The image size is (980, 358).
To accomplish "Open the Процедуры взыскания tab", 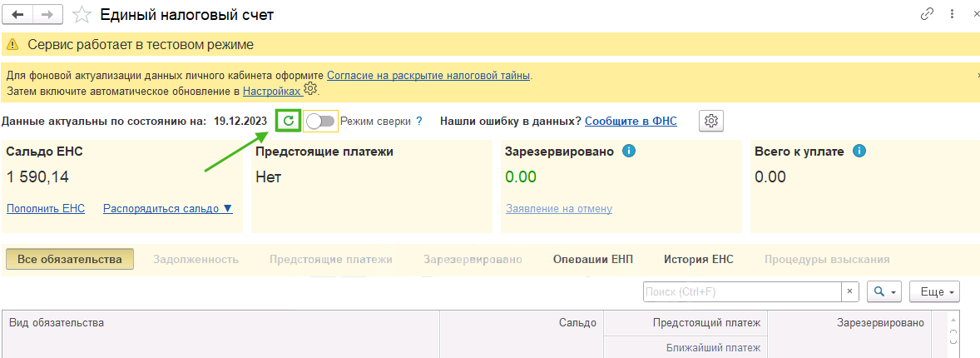I will coord(827,259).
